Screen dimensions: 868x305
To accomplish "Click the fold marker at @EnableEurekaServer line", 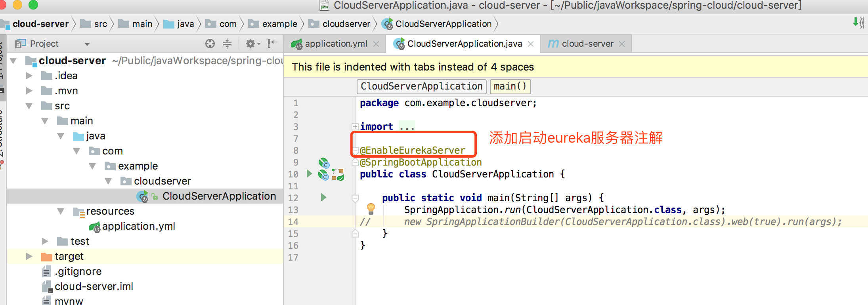I will (356, 151).
